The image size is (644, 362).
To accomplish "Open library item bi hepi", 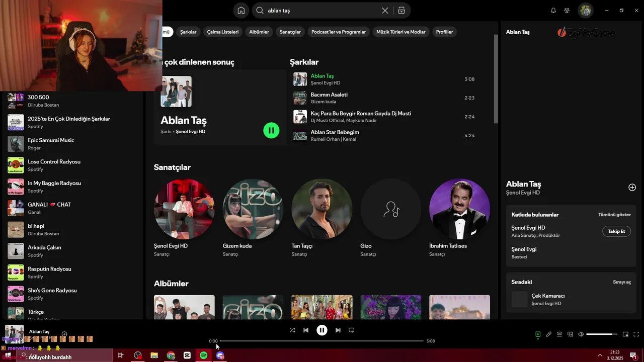I will click(x=73, y=230).
